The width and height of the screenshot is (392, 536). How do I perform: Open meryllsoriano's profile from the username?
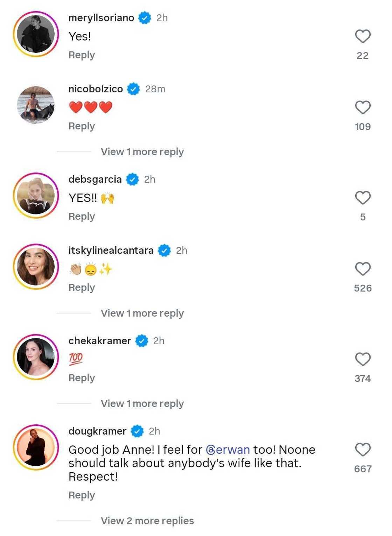(101, 18)
